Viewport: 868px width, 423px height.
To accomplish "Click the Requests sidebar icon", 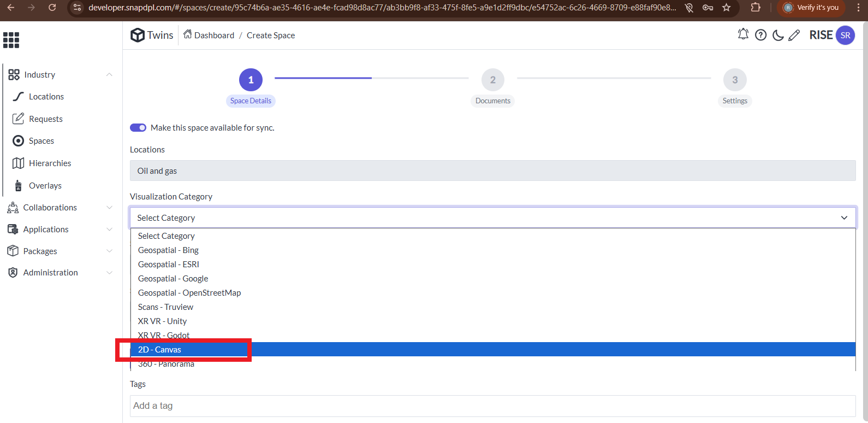I will tap(19, 119).
